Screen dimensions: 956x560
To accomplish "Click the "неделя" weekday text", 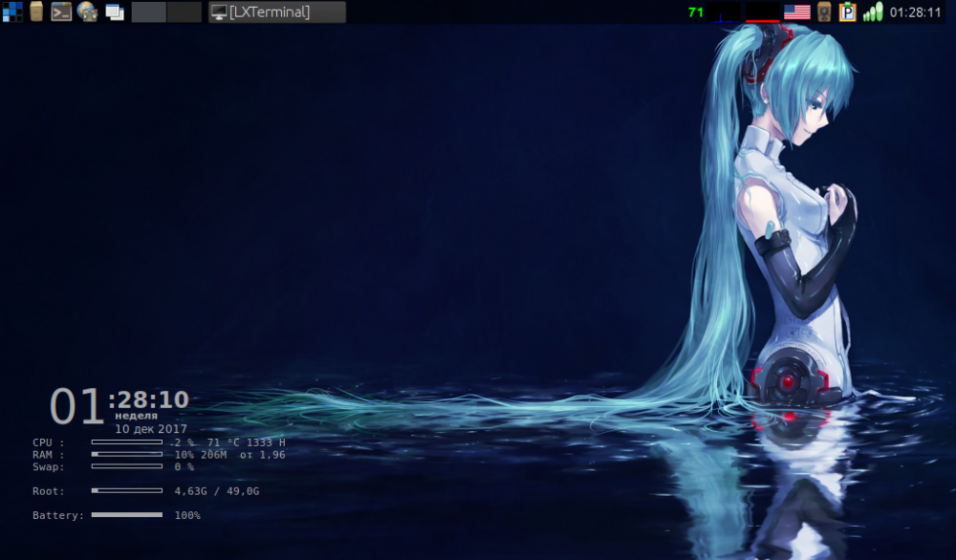I will tap(136, 416).
